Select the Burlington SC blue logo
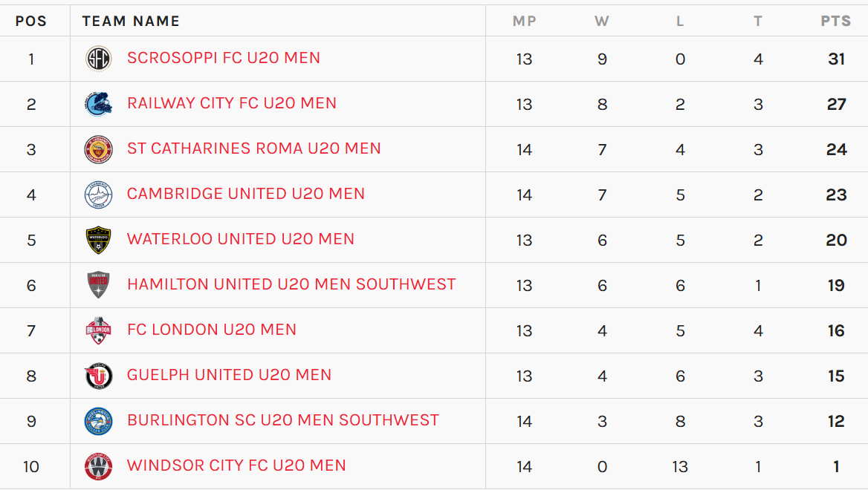Viewport: 868px width, 490px height. [x=99, y=422]
